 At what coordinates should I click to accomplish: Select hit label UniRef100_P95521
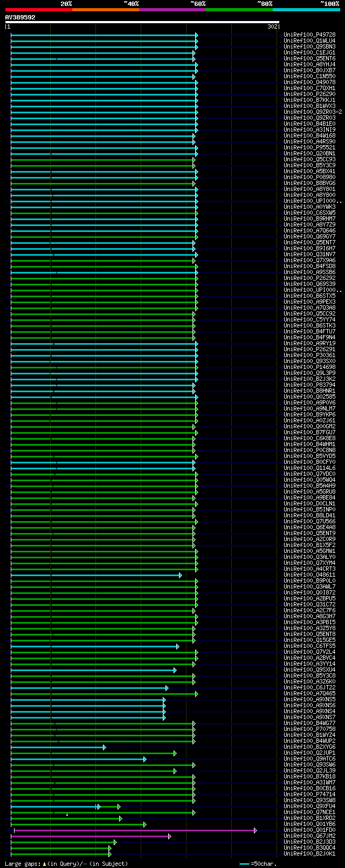(309, 147)
